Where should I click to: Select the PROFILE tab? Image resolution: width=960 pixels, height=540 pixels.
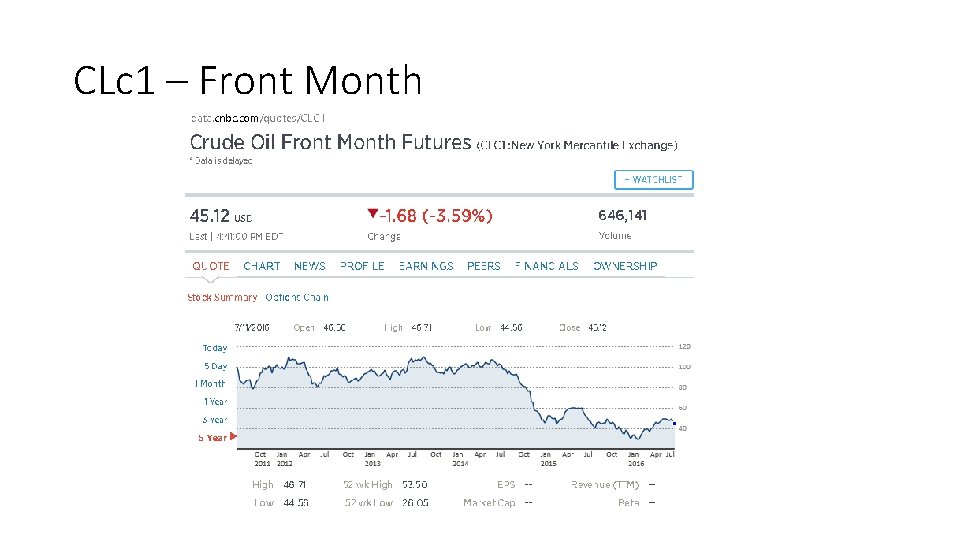pos(362,266)
